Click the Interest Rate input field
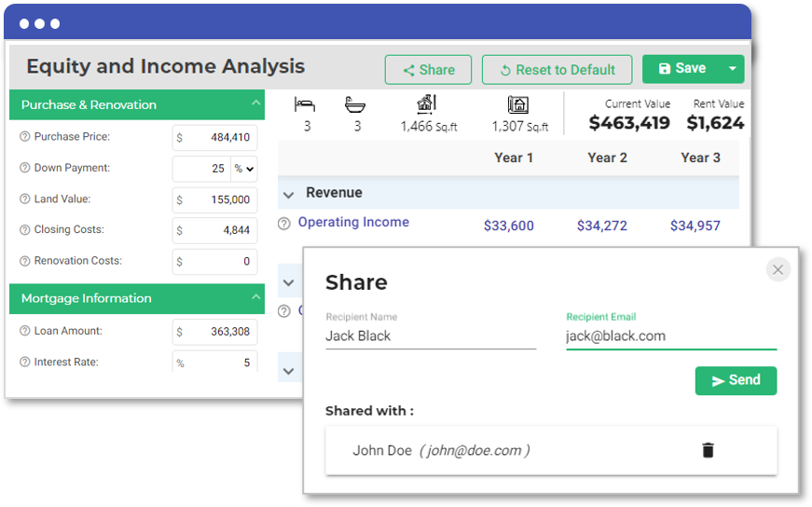The image size is (812, 507). coord(214,362)
